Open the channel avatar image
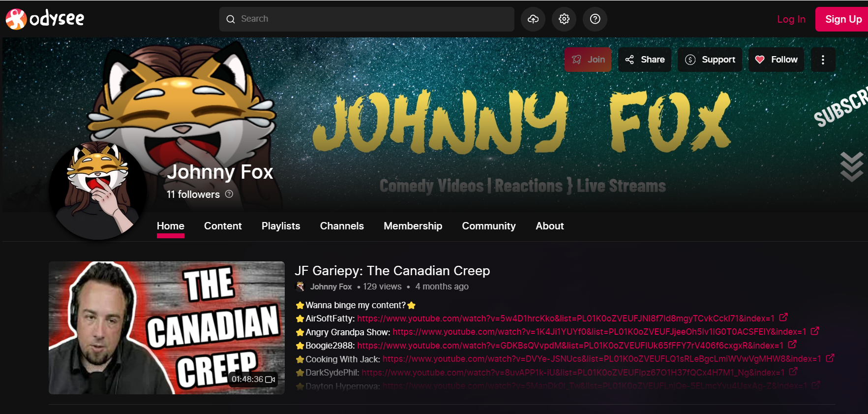 (98, 191)
